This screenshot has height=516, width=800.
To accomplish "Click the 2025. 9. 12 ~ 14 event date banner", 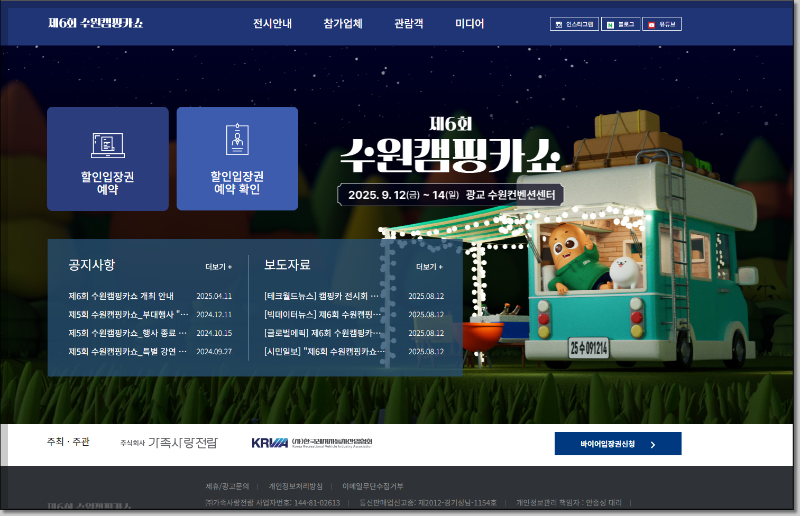I will tap(451, 195).
